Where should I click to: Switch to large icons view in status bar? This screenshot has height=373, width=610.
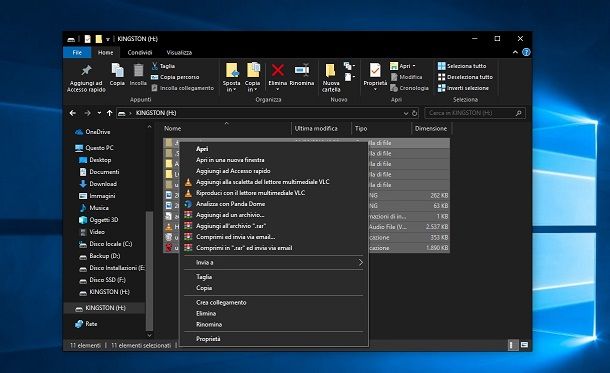coord(524,345)
